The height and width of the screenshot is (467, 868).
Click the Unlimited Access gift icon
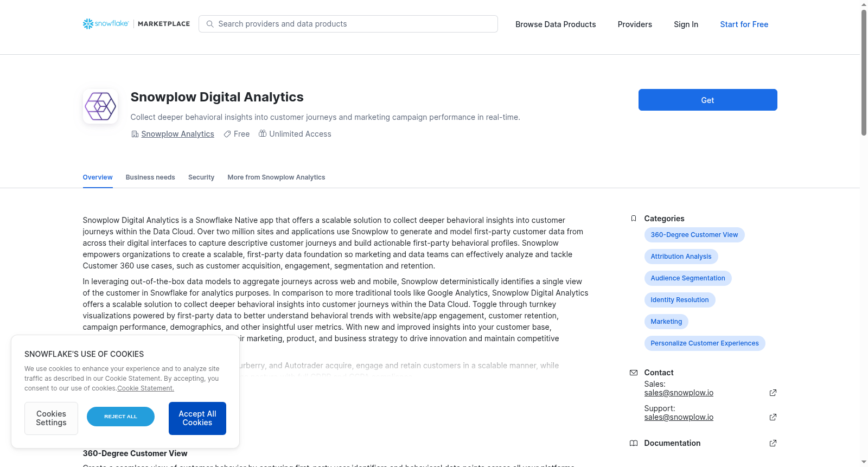pos(263,133)
